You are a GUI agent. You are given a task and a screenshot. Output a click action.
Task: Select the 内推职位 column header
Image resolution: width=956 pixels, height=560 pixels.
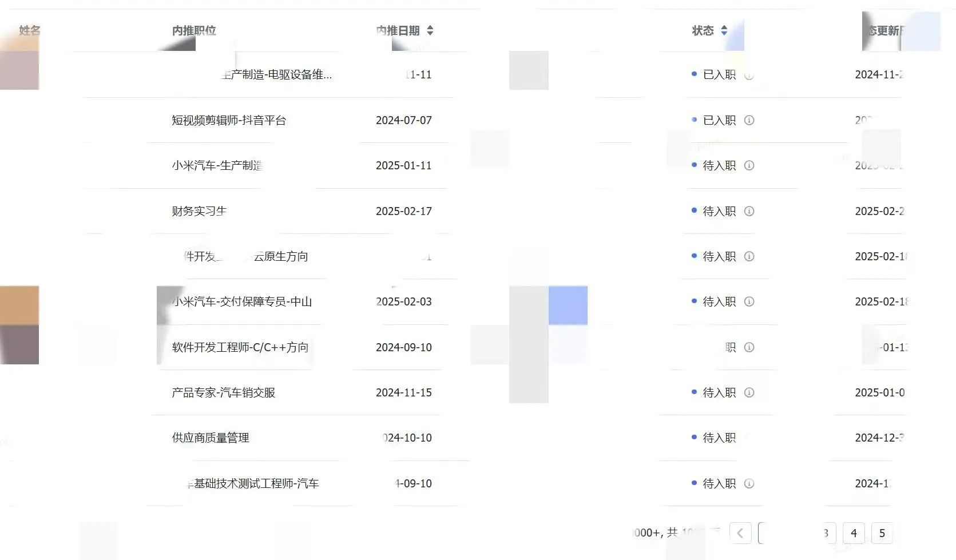(194, 30)
